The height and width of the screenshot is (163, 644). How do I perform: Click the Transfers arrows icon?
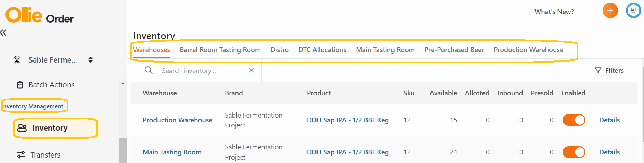pos(21,154)
